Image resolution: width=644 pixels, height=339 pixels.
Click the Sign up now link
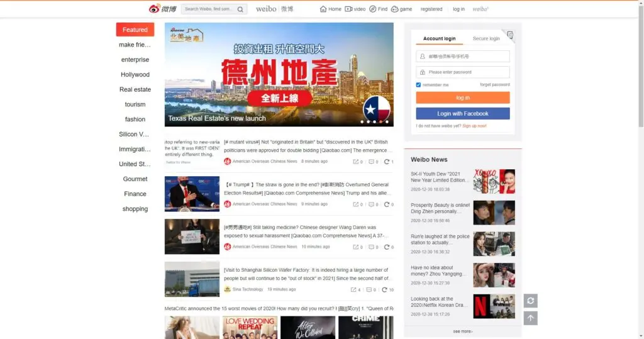coord(474,126)
